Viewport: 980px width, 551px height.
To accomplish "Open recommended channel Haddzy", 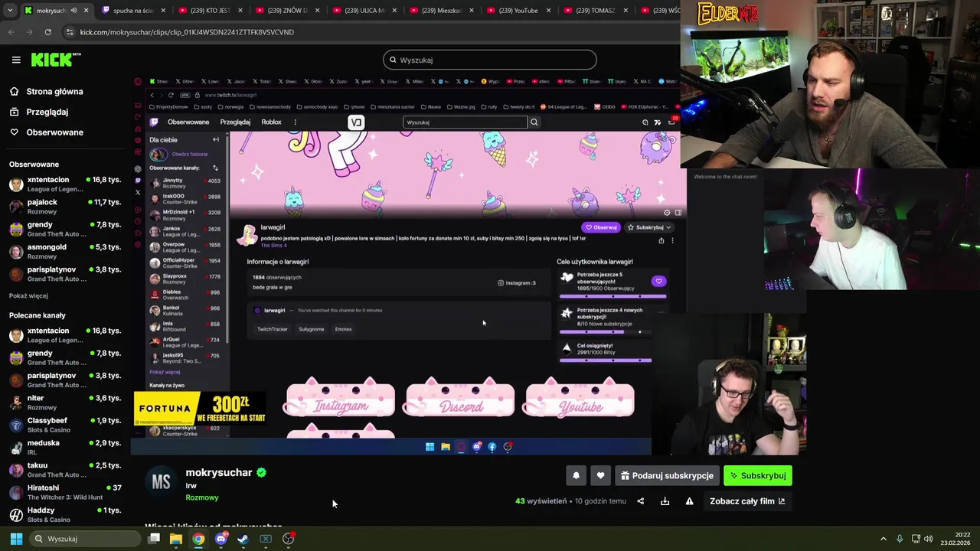I will [65, 514].
